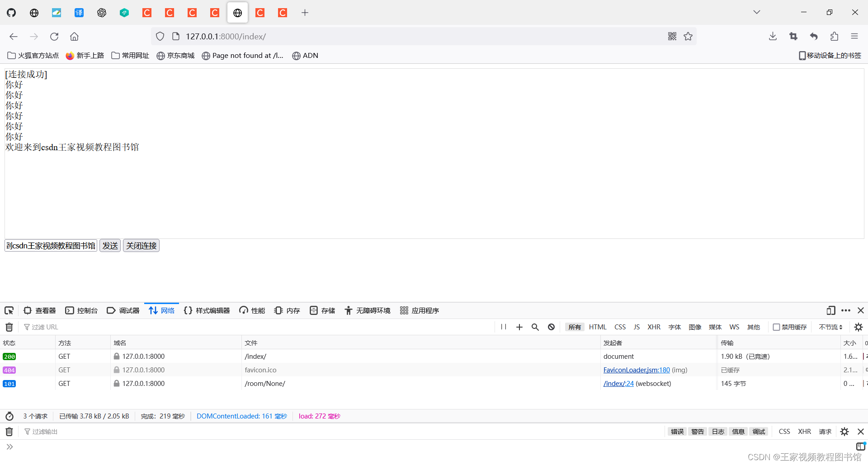Reload the current page
Viewport: 868px width, 466px height.
pyautogui.click(x=54, y=36)
